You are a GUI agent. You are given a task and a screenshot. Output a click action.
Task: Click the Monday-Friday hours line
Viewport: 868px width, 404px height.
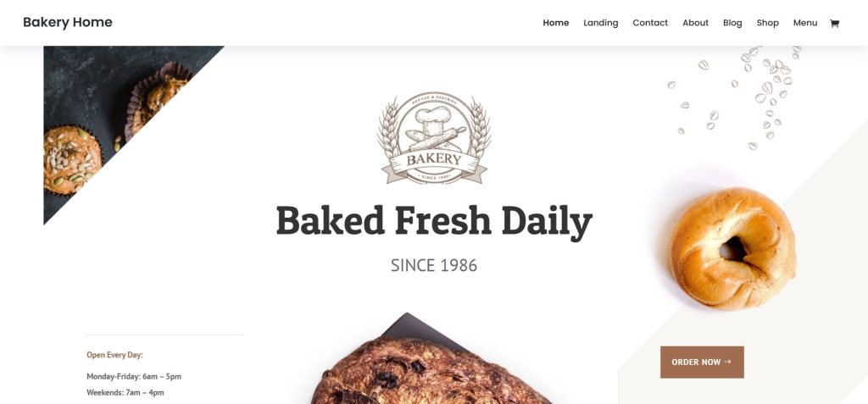[134, 376]
